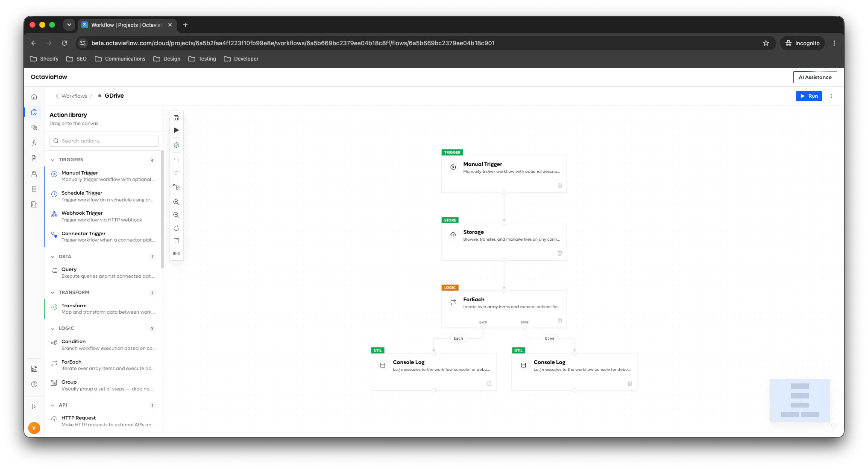
Task: Open the Communications bookmarks folder
Action: coord(120,59)
